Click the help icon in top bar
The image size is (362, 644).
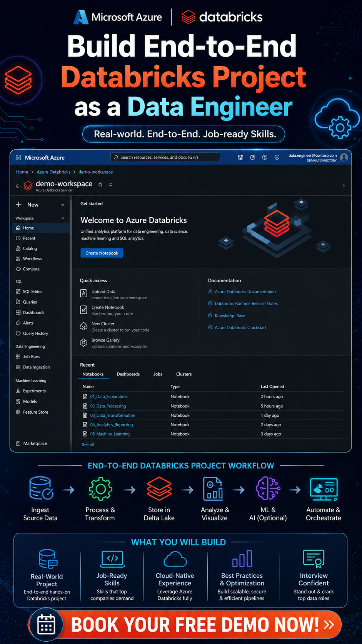coord(265,157)
